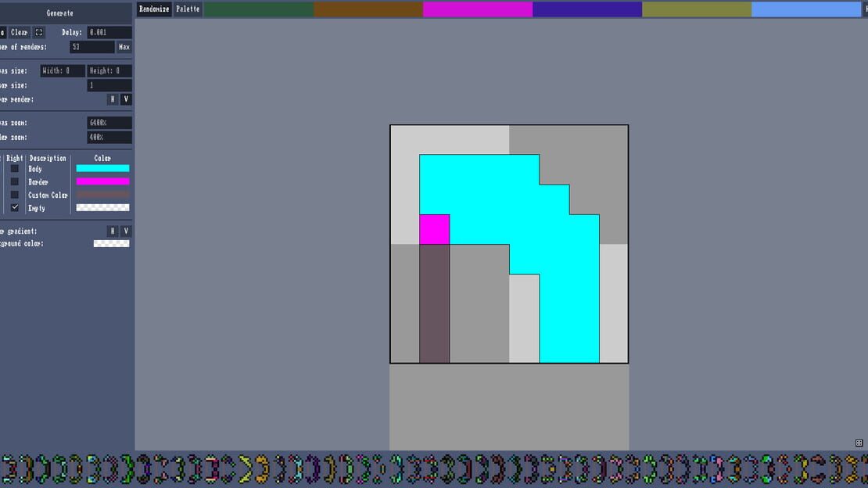Screen dimensions: 868x488
Task: Click the small grid icon at canvas corner
Action: [x=859, y=443]
